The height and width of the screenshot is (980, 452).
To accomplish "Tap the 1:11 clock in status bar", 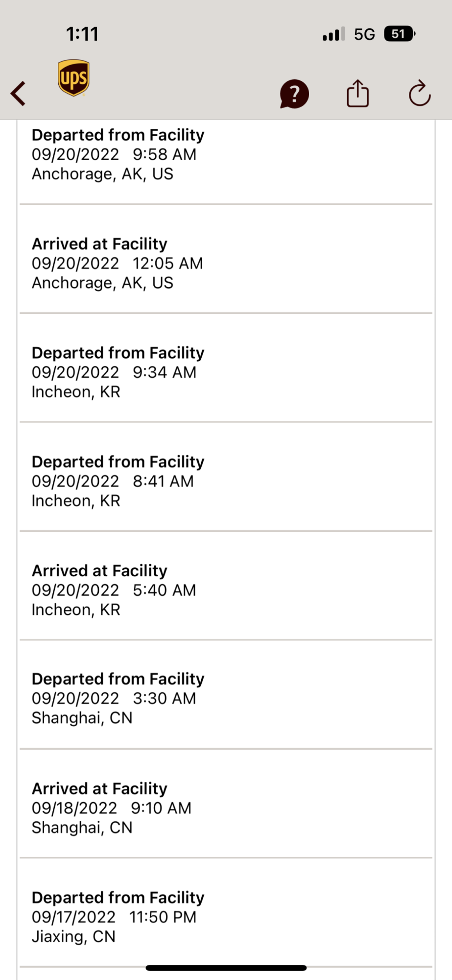I will click(x=82, y=34).
